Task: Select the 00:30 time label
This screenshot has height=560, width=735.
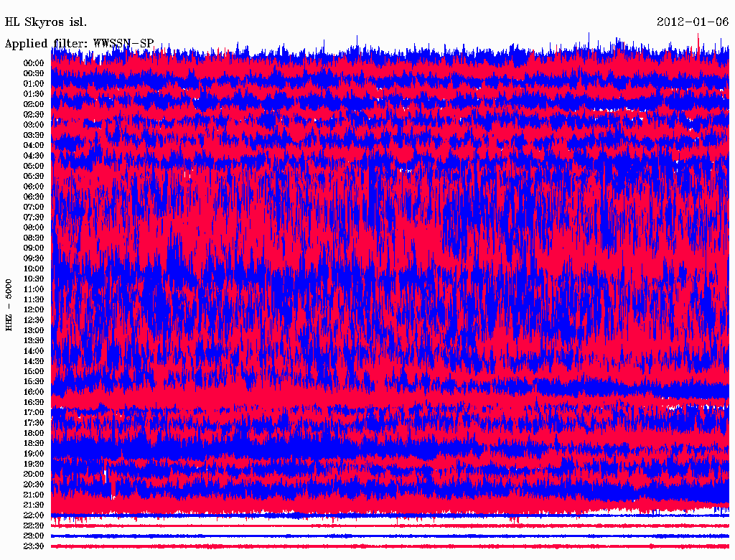Action: coord(34,74)
